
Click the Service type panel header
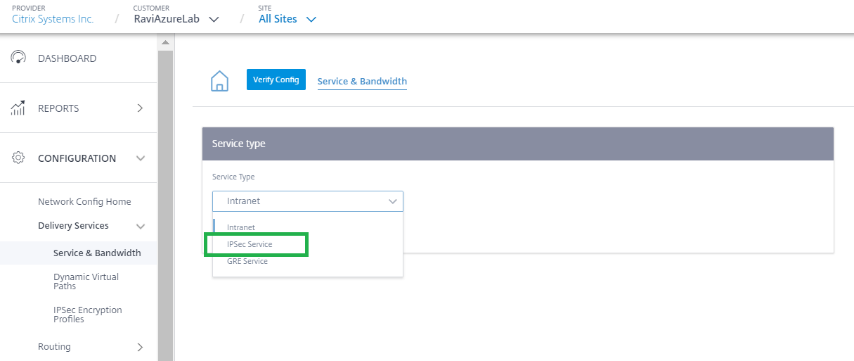click(x=517, y=144)
